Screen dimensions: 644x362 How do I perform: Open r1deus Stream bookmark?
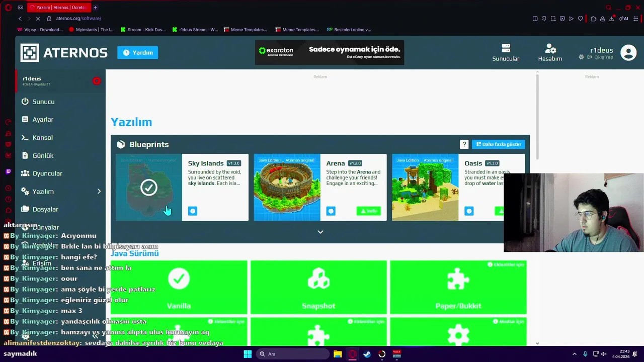pyautogui.click(x=195, y=30)
